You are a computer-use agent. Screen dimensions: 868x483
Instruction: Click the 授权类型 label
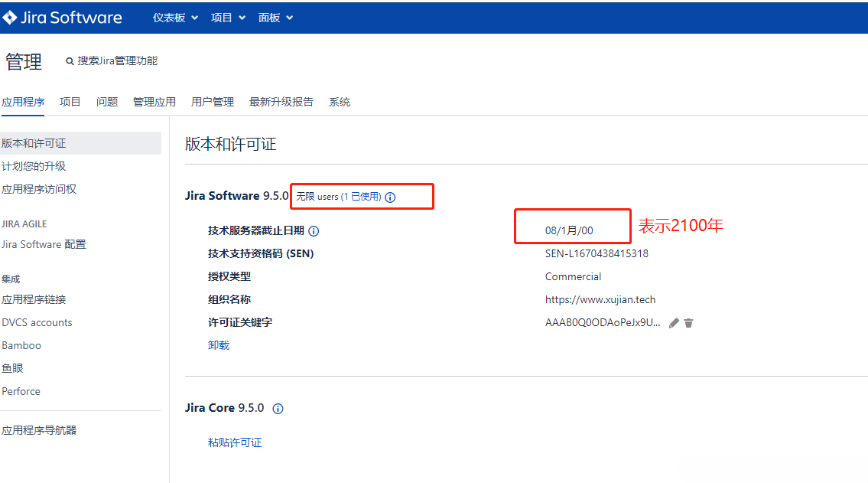(229, 276)
